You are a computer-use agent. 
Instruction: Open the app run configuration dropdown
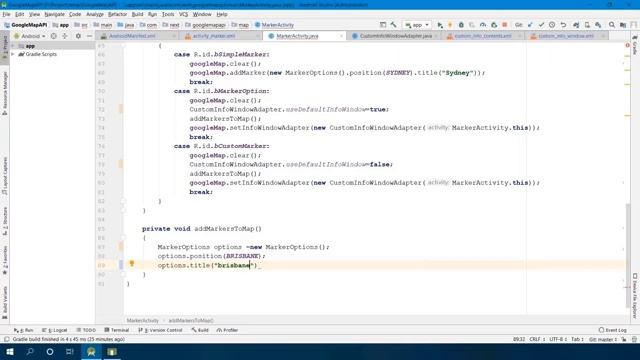[417, 25]
